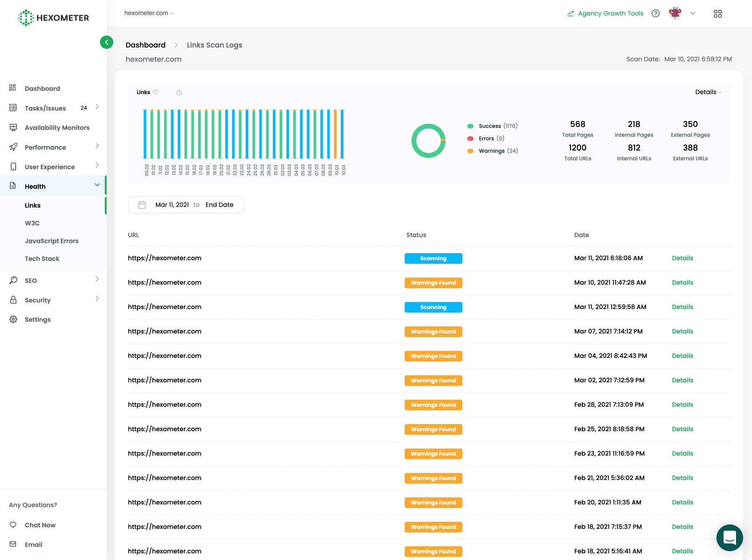Click the Hexometer logo
Screen dimensions: 752x560
tap(53, 18)
